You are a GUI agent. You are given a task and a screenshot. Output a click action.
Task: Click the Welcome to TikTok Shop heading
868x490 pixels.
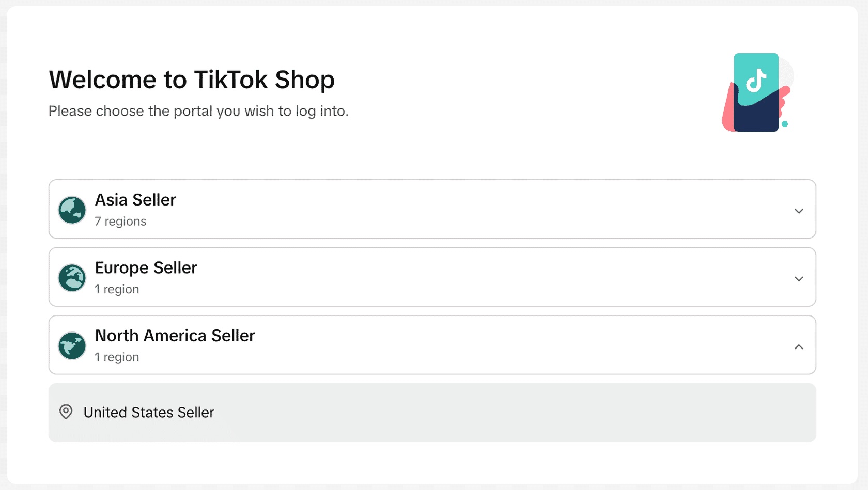(x=192, y=80)
